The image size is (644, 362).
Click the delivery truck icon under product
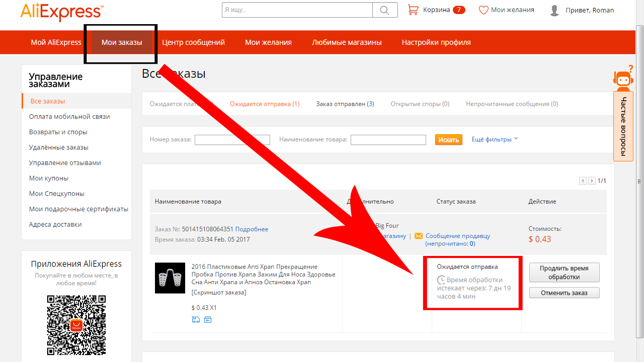pyautogui.click(x=196, y=319)
